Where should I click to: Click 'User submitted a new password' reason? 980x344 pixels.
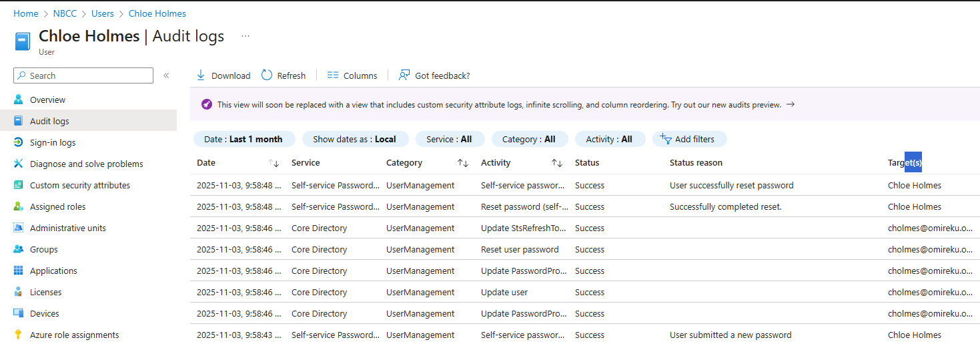(x=730, y=335)
